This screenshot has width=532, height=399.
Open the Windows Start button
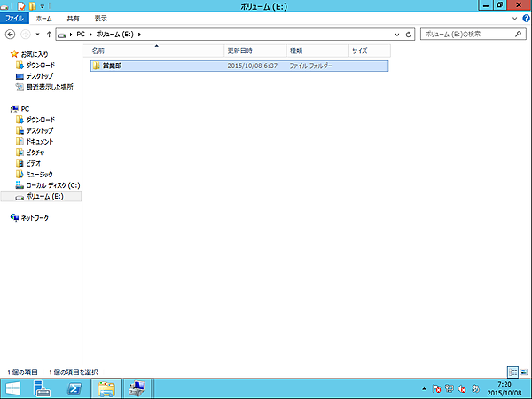click(x=12, y=388)
